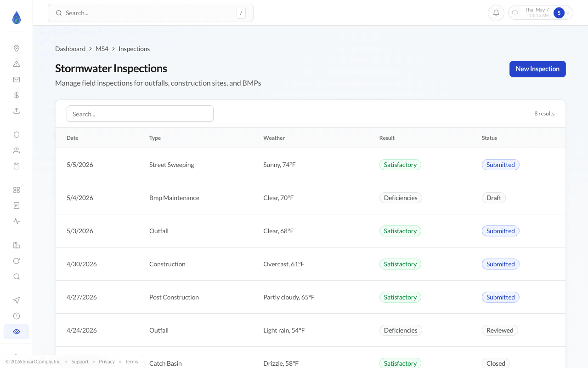The image size is (588, 368).
Task: Sort by the Result column header
Action: pyautogui.click(x=387, y=138)
